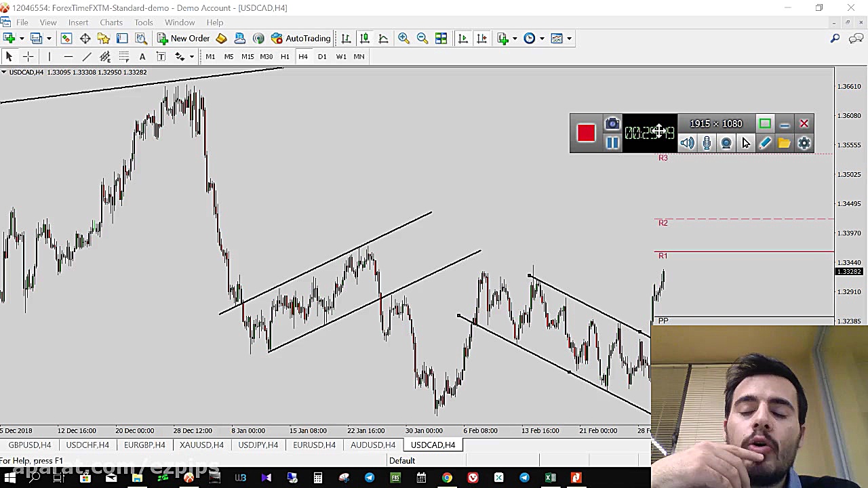Select the Bar Chart type icon
This screenshot has width=868, height=488.
[346, 39]
